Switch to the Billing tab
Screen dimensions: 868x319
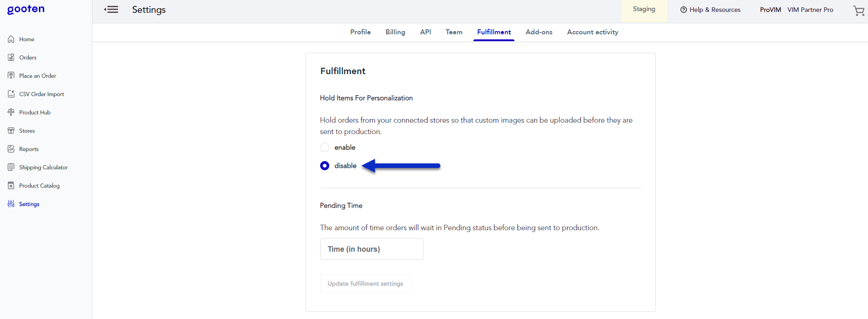pos(395,32)
